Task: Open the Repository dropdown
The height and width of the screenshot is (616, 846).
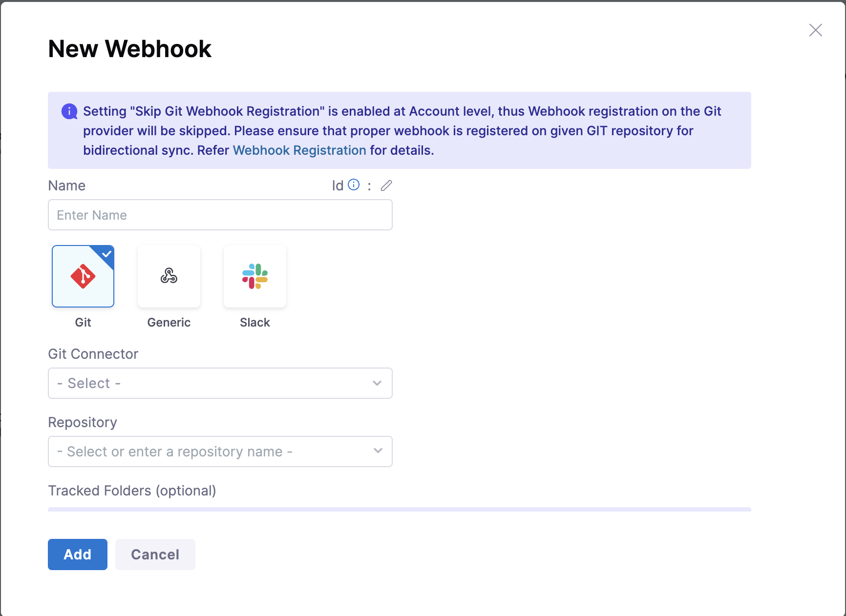Action: 220,452
